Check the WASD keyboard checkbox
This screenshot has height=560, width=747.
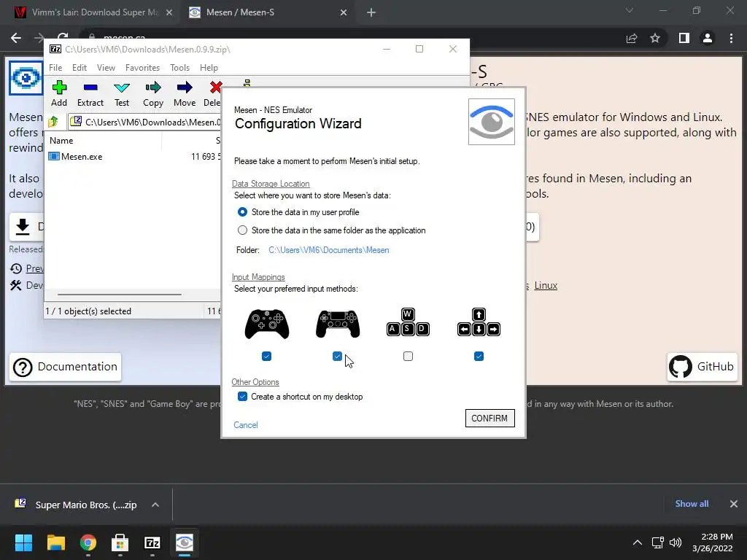tap(408, 356)
